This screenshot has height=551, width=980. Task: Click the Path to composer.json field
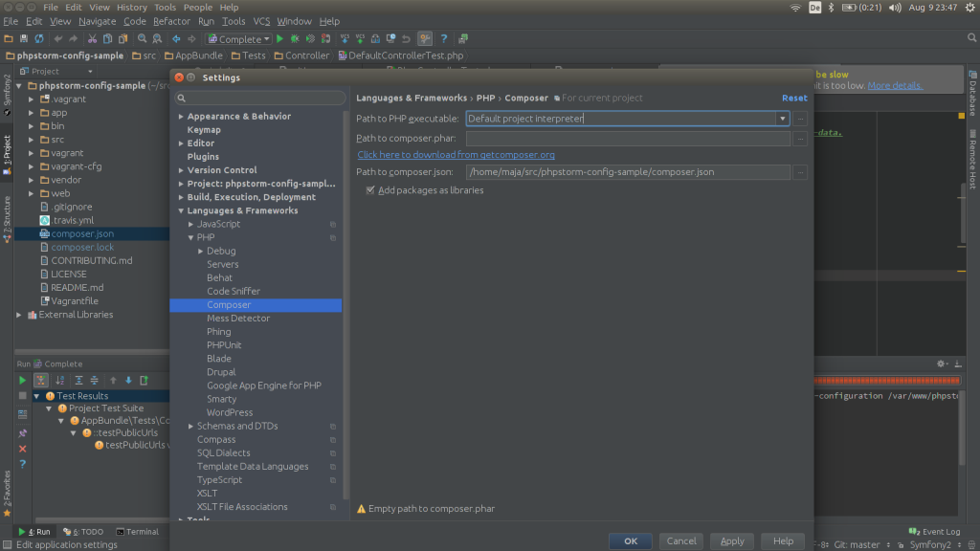628,172
